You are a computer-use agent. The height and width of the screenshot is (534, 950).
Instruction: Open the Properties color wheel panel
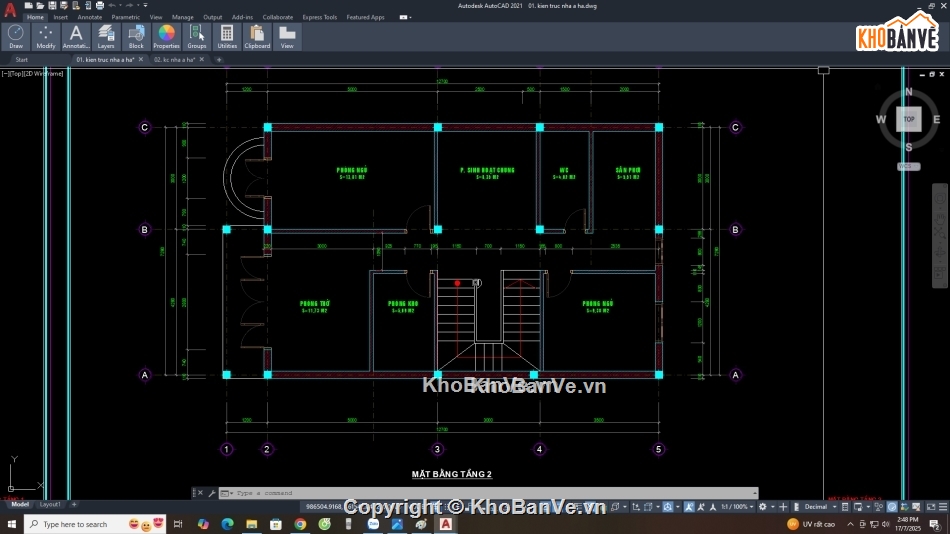click(166, 37)
